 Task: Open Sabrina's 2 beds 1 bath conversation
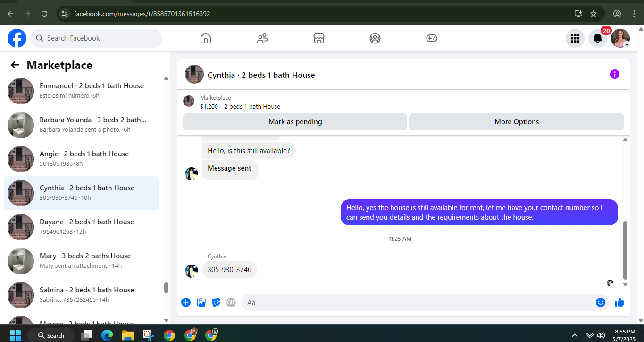(81, 295)
